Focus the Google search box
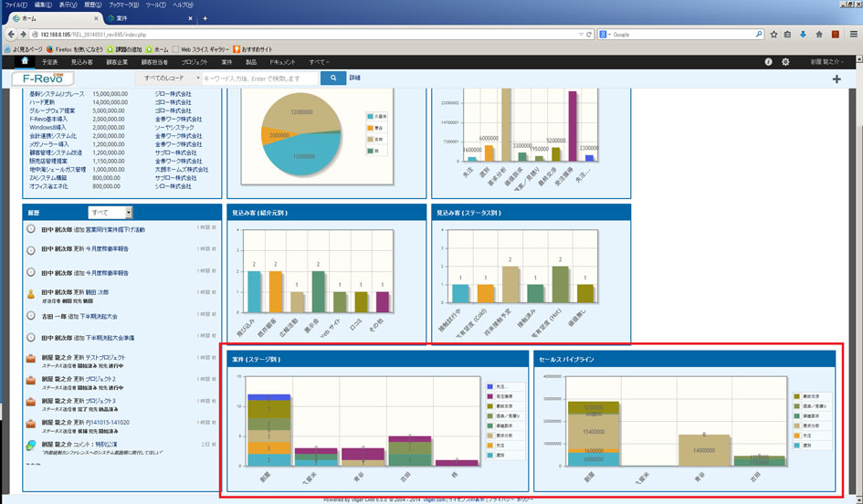 click(682, 34)
